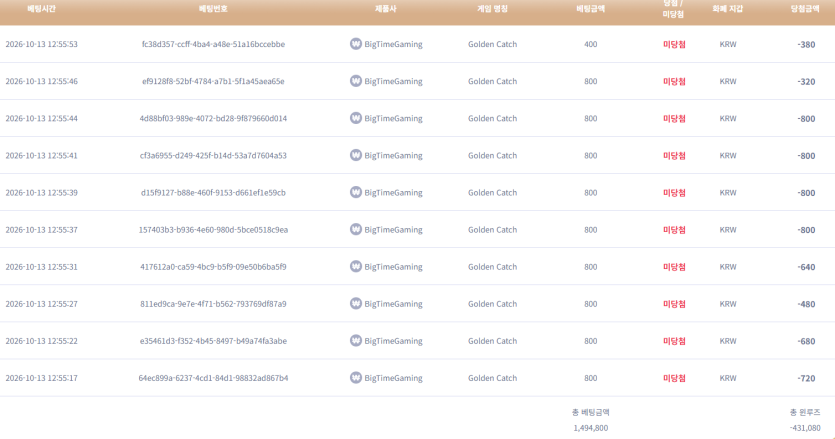Click bet number 811ed9ca-9e7e-4f71-b562-793769df87a9
835x439 pixels.
(213, 304)
